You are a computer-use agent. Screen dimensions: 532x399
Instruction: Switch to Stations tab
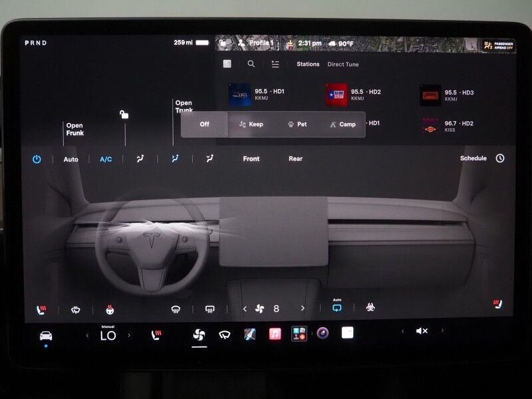point(308,64)
